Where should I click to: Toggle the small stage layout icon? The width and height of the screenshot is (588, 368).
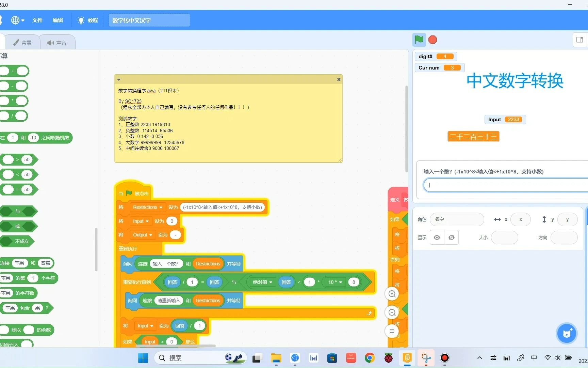pos(579,40)
